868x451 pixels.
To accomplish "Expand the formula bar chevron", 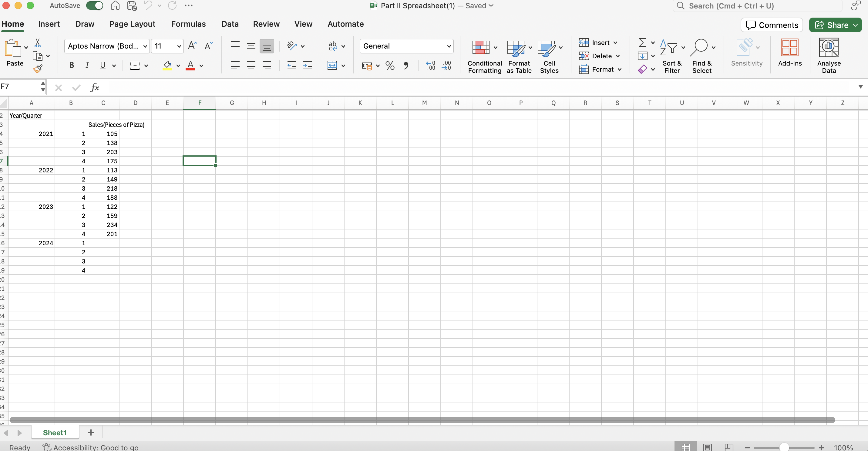I will tap(860, 87).
